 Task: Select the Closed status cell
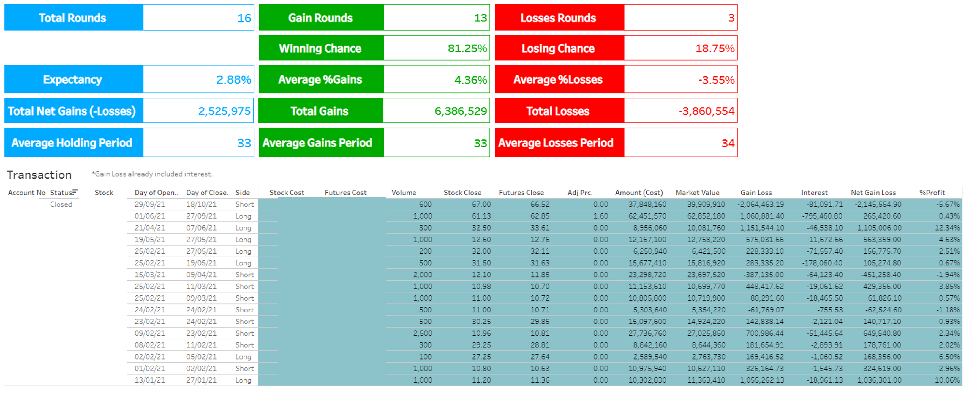coord(61,205)
